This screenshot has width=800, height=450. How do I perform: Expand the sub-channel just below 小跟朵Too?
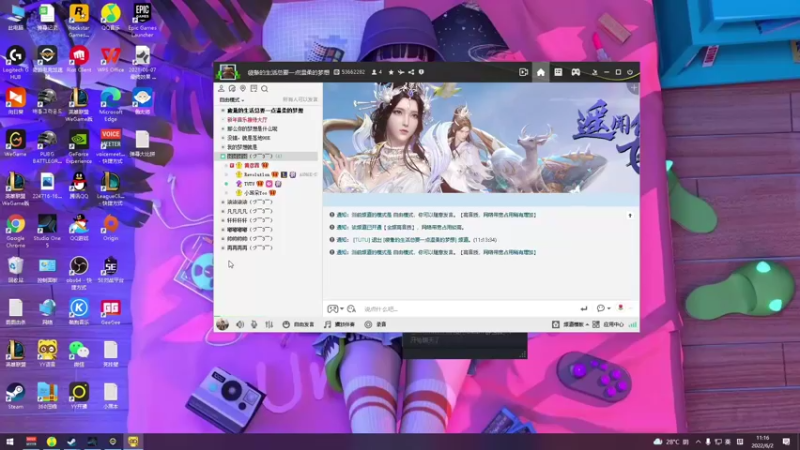click(223, 202)
